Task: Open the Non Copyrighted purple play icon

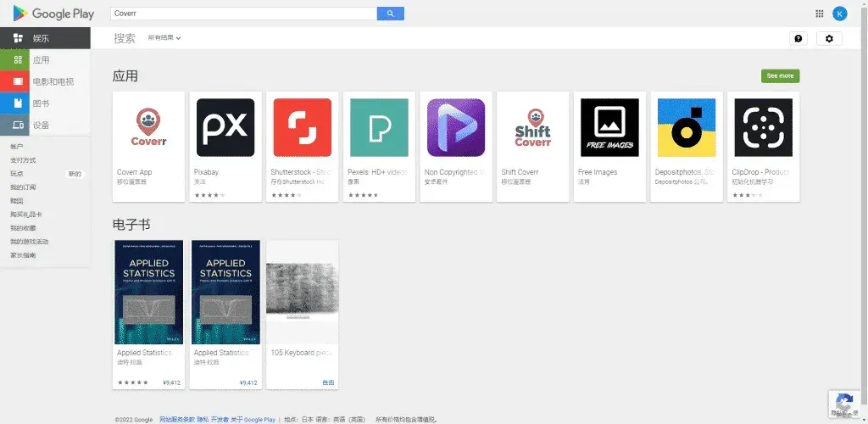Action: (456, 127)
